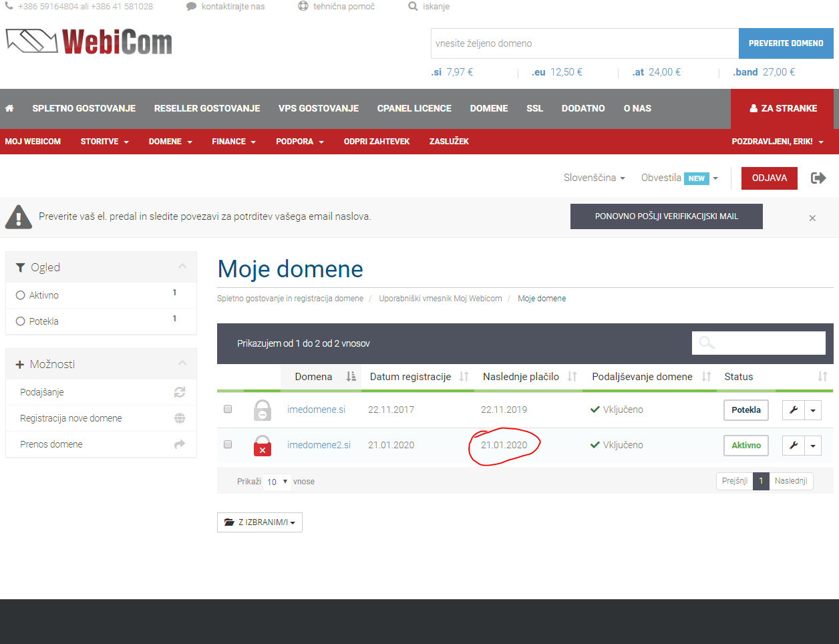Click Ponovno pošlji verifikacijski mail button
Screen dimensions: 839x644
667,216
